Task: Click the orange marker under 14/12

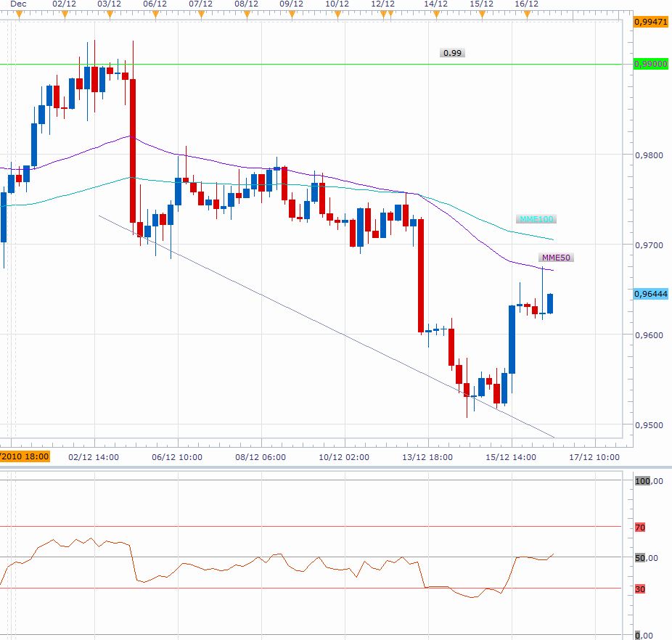Action: (435, 15)
